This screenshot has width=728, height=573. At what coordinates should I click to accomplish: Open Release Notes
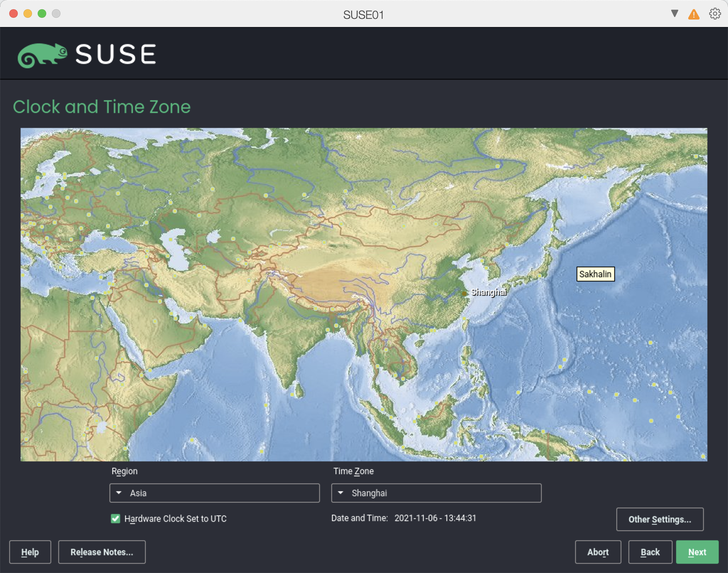[x=102, y=552]
